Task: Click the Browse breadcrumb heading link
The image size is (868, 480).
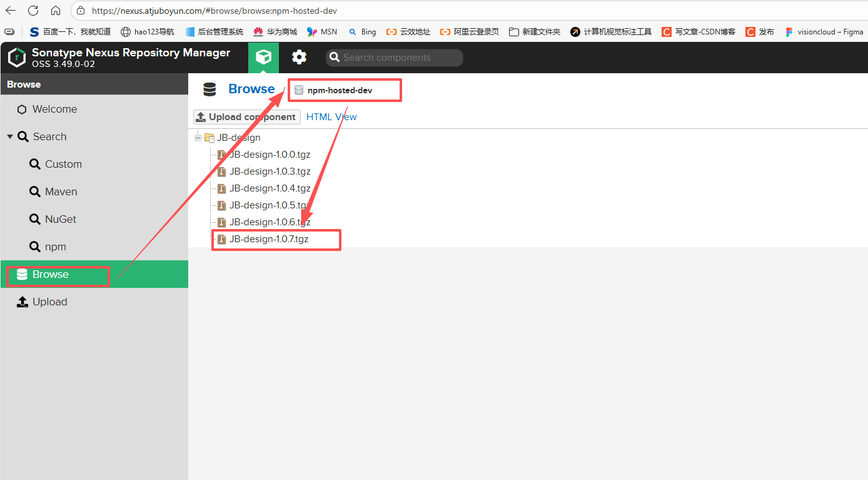Action: [251, 89]
